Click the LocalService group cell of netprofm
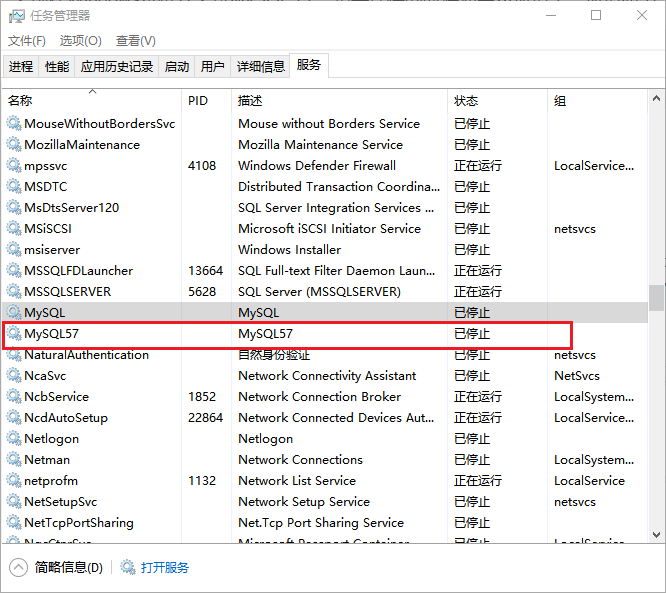 coord(590,480)
